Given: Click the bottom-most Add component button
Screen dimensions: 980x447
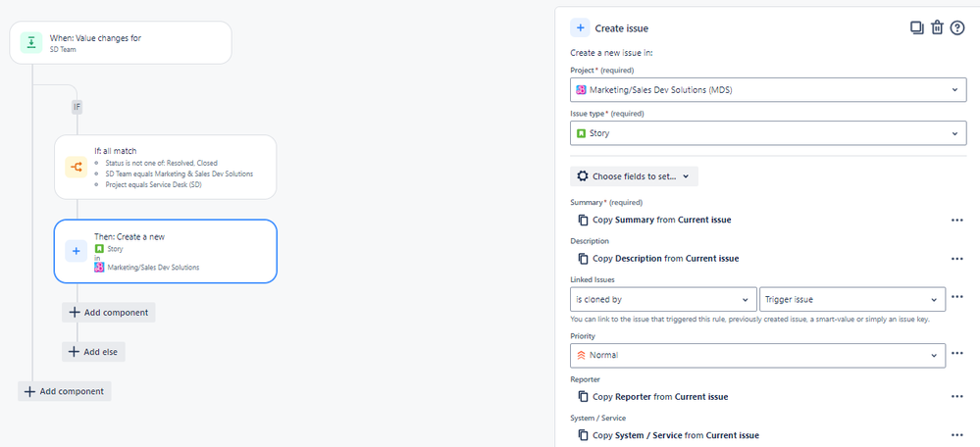Looking at the screenshot, I should (65, 391).
